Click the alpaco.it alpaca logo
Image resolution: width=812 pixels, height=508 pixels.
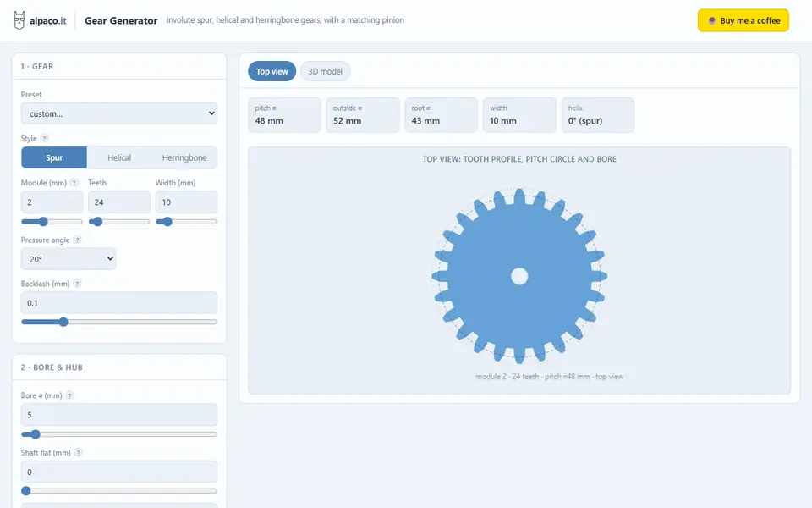point(19,20)
